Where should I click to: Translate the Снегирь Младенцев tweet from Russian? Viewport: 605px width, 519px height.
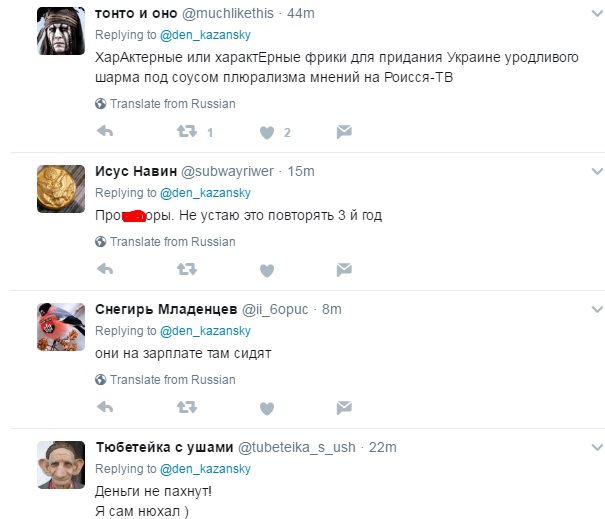pos(166,380)
